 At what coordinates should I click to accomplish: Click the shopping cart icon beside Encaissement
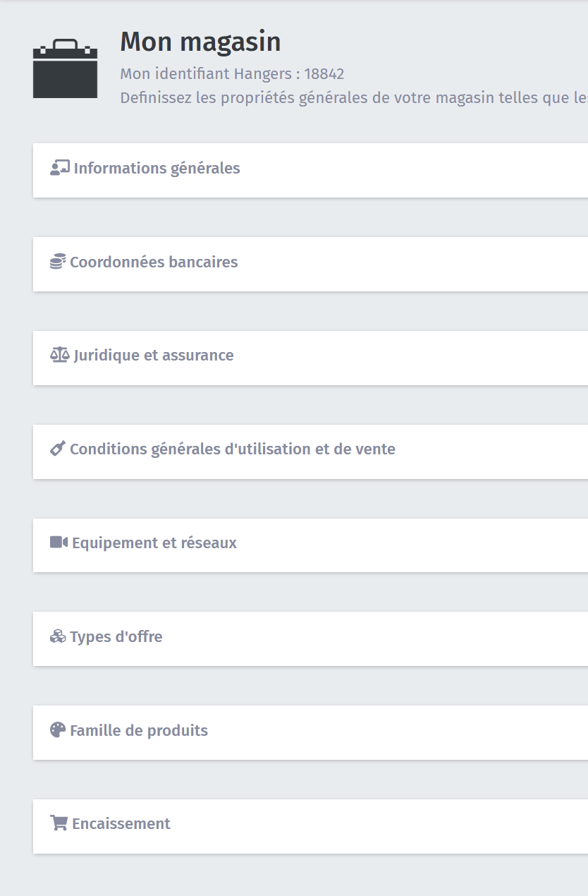point(59,823)
